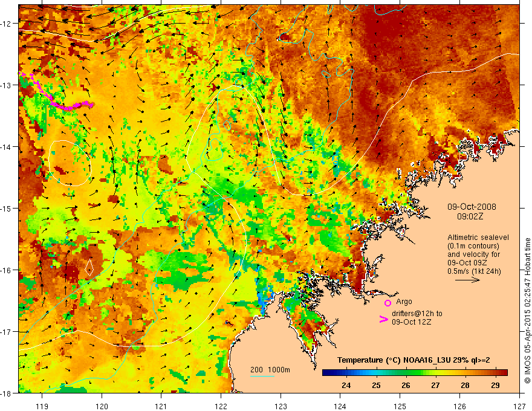Click the 'drifters@12h to' label
The image size is (532, 411).
(x=417, y=313)
